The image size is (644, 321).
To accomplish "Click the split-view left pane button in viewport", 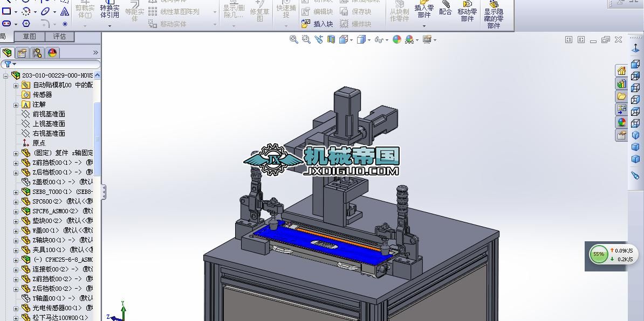I will point(569,40).
